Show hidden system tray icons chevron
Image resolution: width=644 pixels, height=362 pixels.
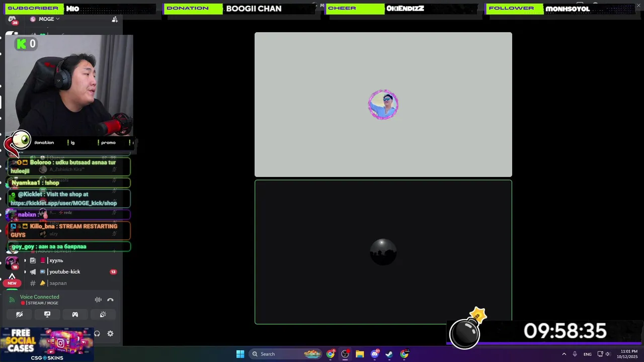click(564, 354)
